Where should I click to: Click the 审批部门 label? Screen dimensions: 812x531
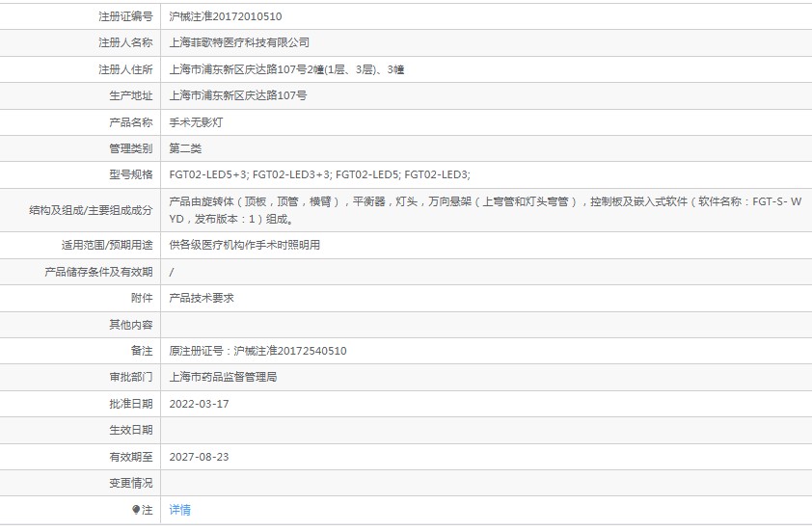[x=131, y=378]
